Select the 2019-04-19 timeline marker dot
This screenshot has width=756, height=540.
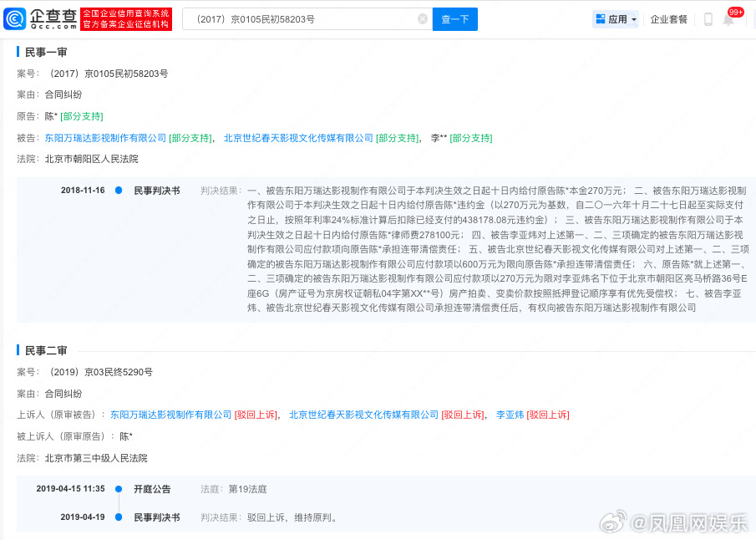[x=119, y=517]
